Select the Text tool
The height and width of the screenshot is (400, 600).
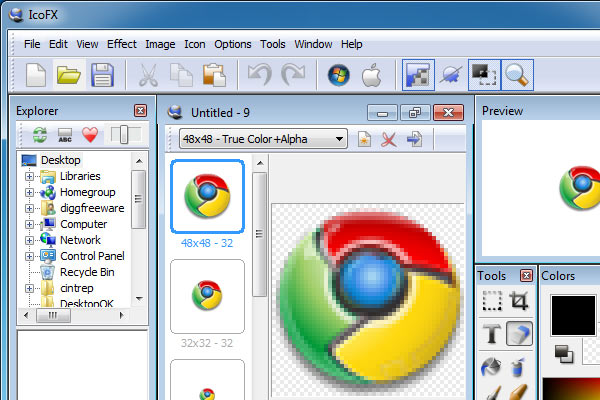(x=492, y=333)
